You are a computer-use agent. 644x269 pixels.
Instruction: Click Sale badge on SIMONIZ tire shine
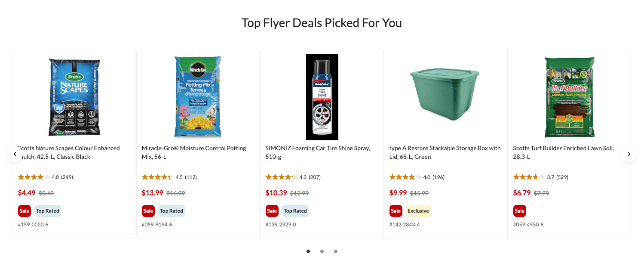(x=272, y=211)
